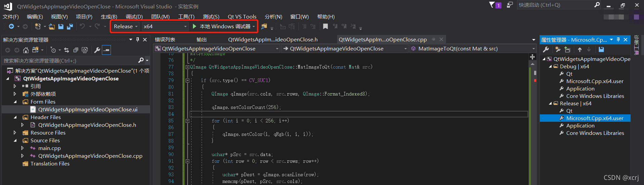Click Add New Property Sheet icon
The image size is (644, 185).
[x=558, y=49]
